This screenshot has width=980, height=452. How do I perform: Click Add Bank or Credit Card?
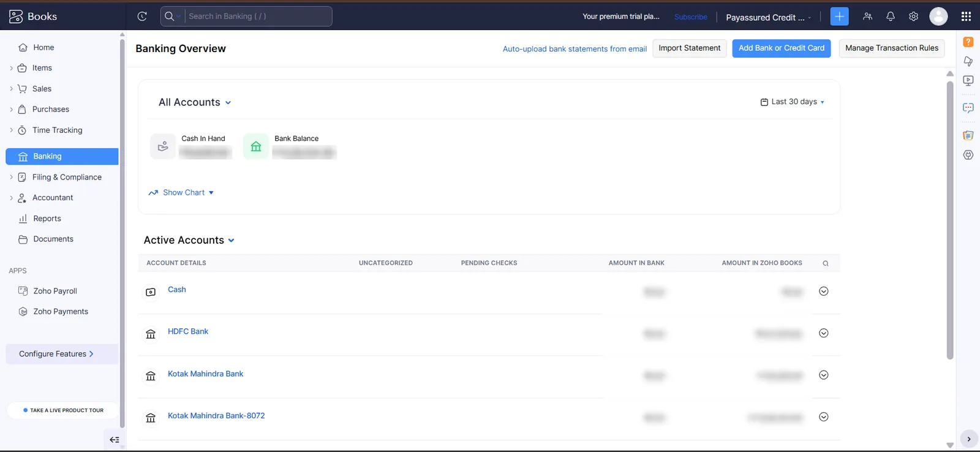[x=782, y=48]
